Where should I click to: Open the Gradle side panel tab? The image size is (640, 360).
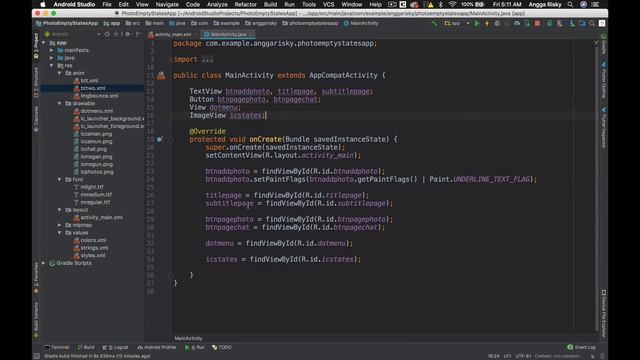pos(604,44)
